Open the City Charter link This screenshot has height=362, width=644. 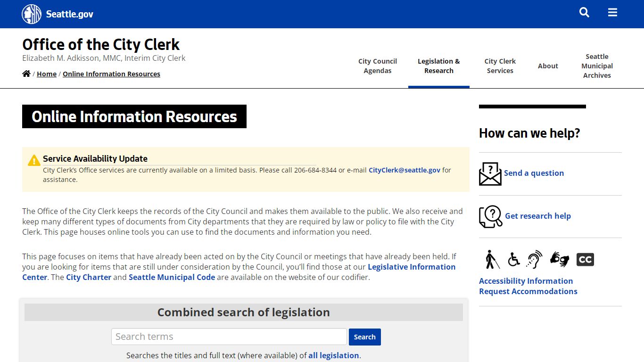(x=89, y=277)
